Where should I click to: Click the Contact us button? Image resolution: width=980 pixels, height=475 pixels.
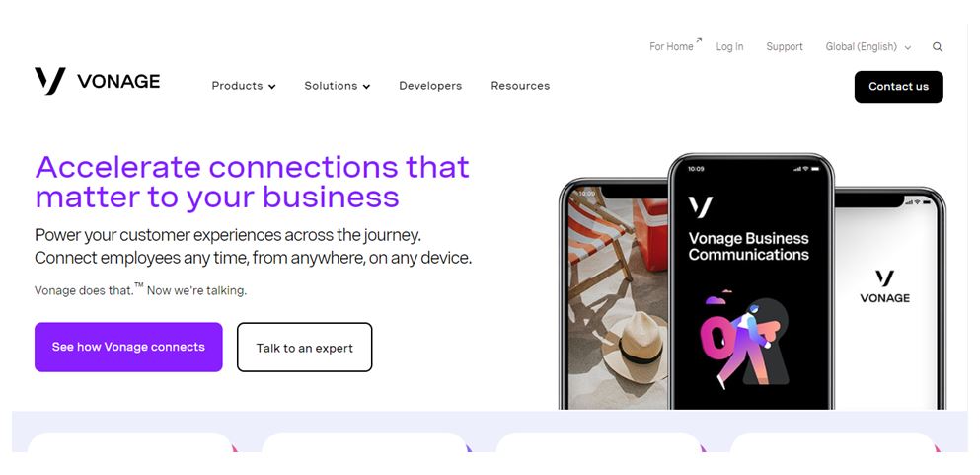(x=899, y=87)
